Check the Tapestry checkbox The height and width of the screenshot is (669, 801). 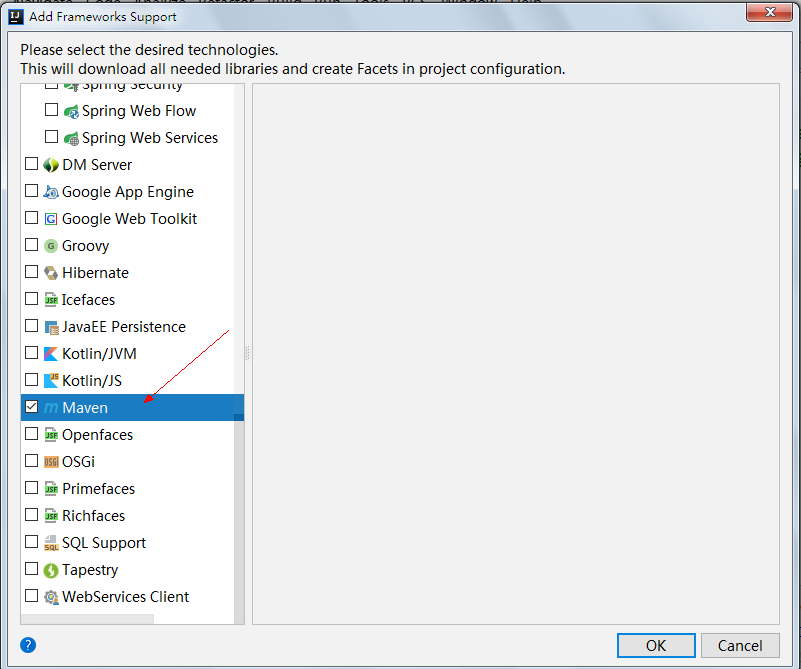pyautogui.click(x=32, y=569)
